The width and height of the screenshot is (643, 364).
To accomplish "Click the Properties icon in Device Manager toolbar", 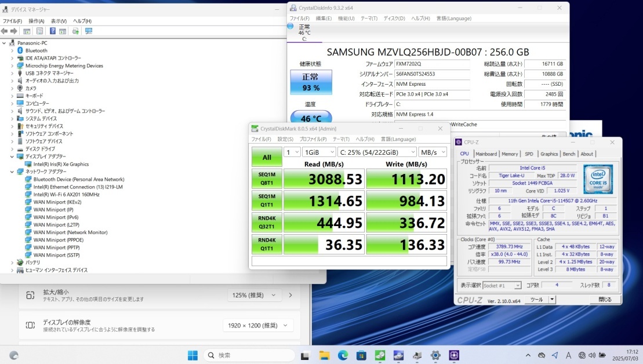I will pos(40,31).
